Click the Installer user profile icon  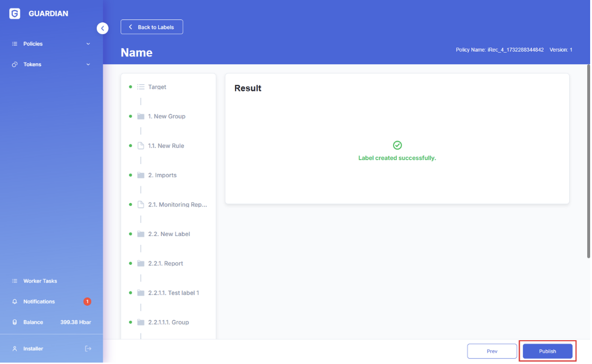[x=15, y=350]
